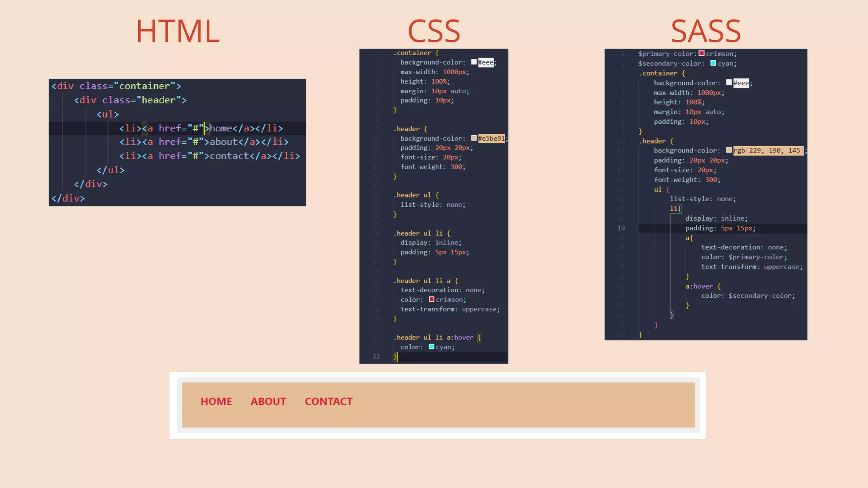Click the CSS heading
This screenshot has width=868, height=488.
pyautogui.click(x=434, y=31)
